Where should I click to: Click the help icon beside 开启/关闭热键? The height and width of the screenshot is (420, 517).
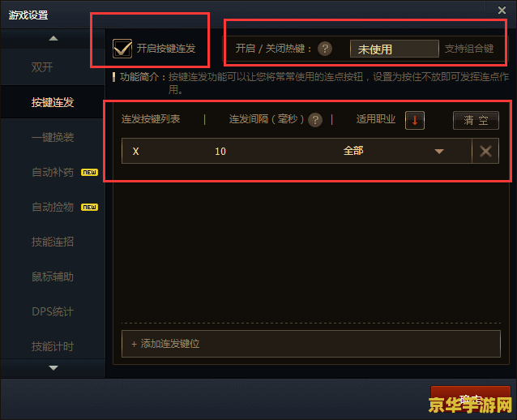point(325,49)
